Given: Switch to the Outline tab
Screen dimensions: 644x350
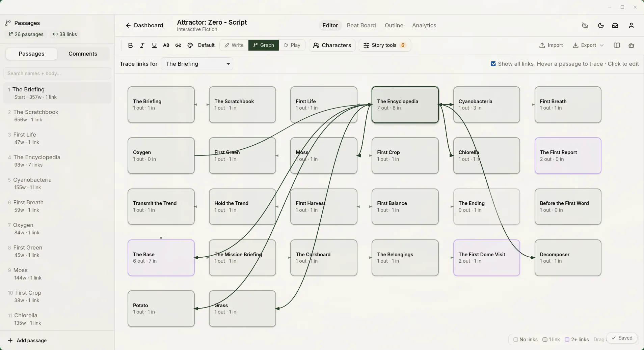Looking at the screenshot, I should click(394, 25).
